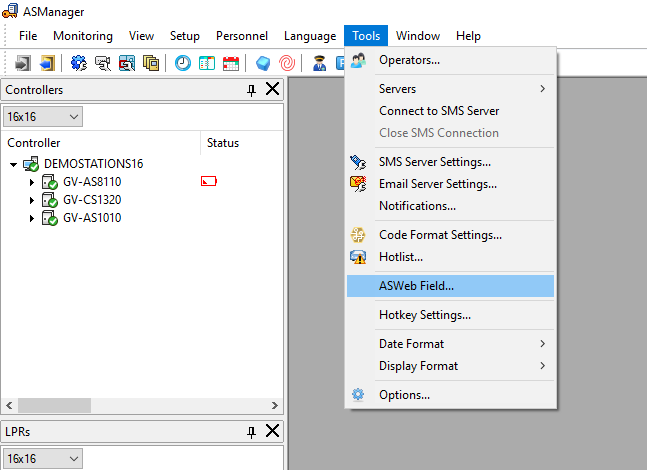Open device settings gear-wrench icon
This screenshot has width=647, height=470.
point(78,63)
